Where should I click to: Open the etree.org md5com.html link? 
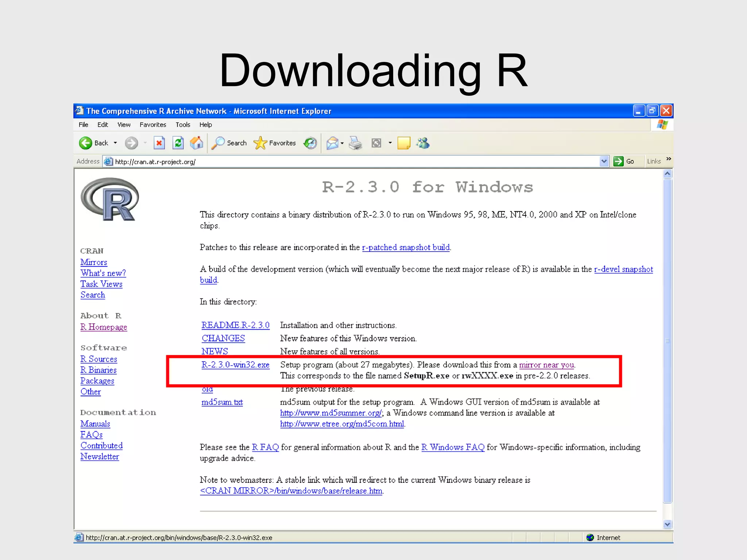(x=342, y=424)
